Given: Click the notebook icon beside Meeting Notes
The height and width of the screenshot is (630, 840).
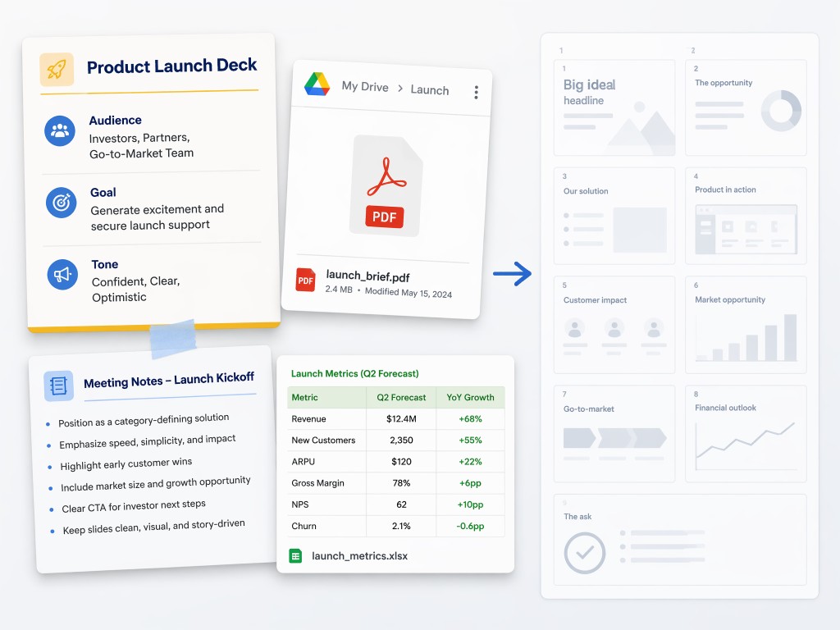Looking at the screenshot, I should pyautogui.click(x=58, y=386).
